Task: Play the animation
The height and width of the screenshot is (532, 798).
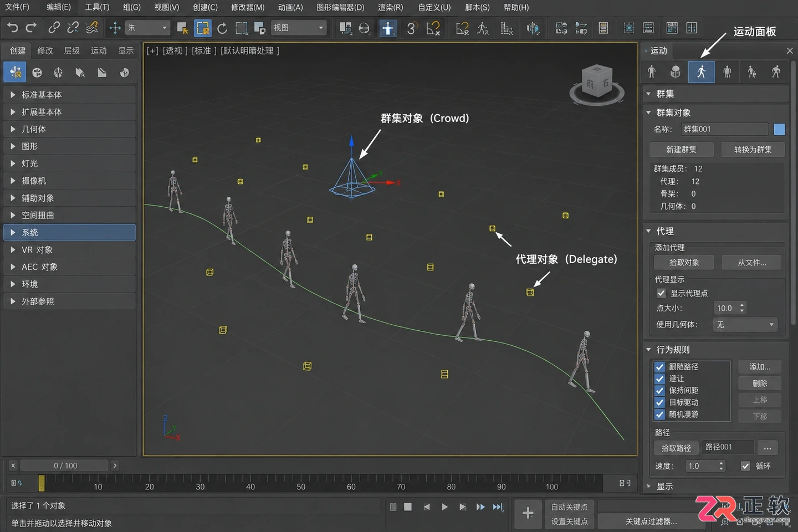Action: [x=444, y=507]
